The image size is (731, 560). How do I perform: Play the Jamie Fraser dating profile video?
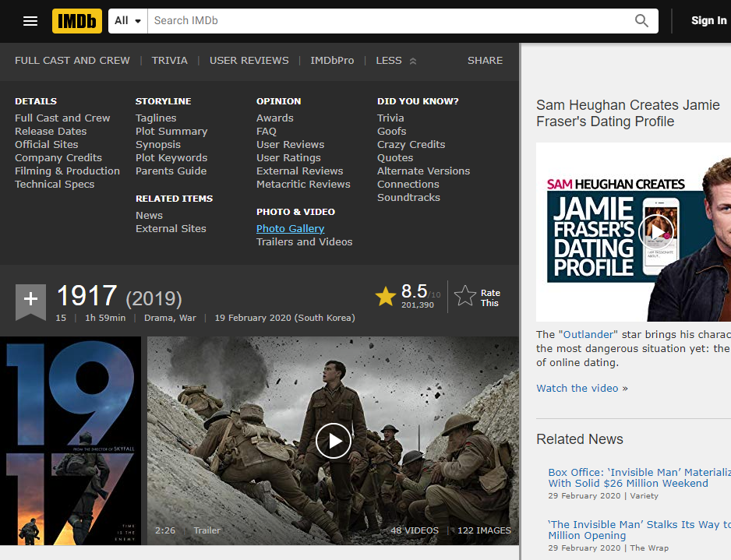click(x=656, y=231)
